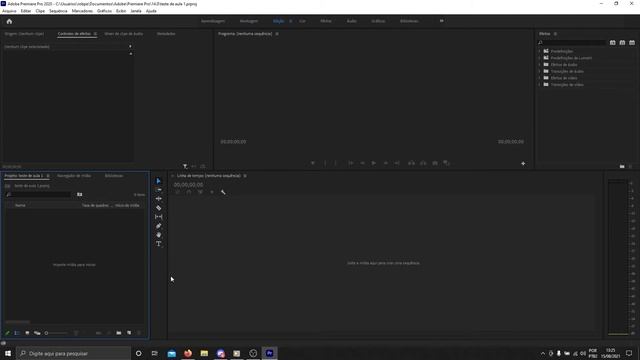Screen dimensions: 640x360
Task: Click the filter icon in Effect Controls panel
Action: pyautogui.click(x=185, y=166)
